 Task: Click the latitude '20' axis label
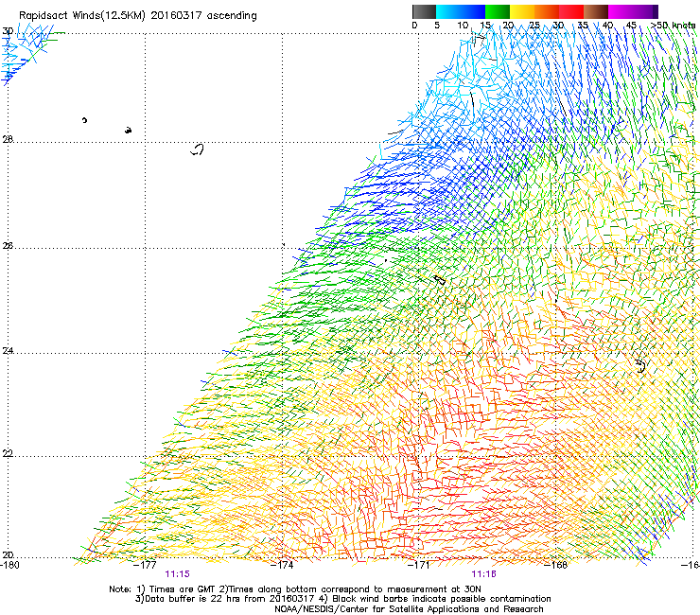(8, 554)
